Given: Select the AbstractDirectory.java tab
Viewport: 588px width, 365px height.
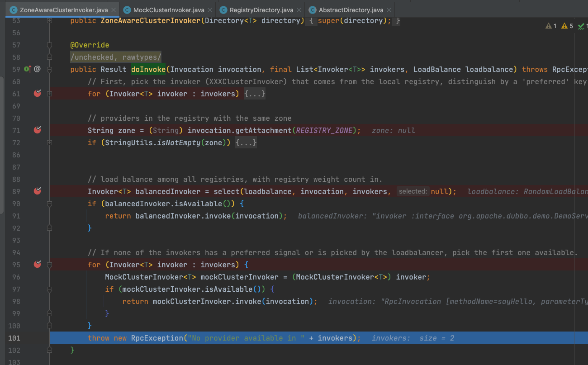Looking at the screenshot, I should tap(351, 9).
